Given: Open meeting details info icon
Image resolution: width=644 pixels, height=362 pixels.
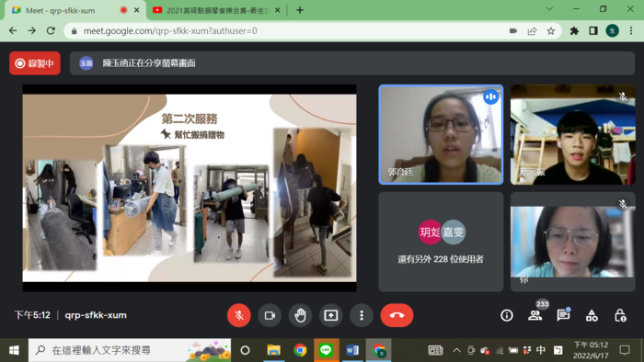Looking at the screenshot, I should (x=506, y=315).
